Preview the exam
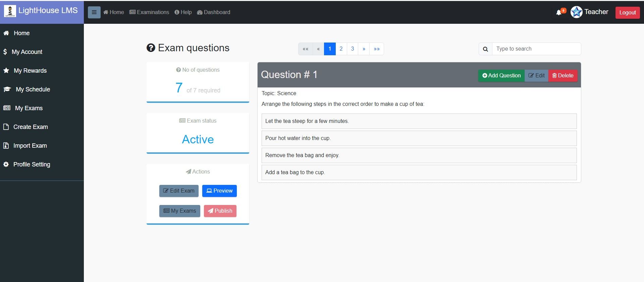 point(219,191)
